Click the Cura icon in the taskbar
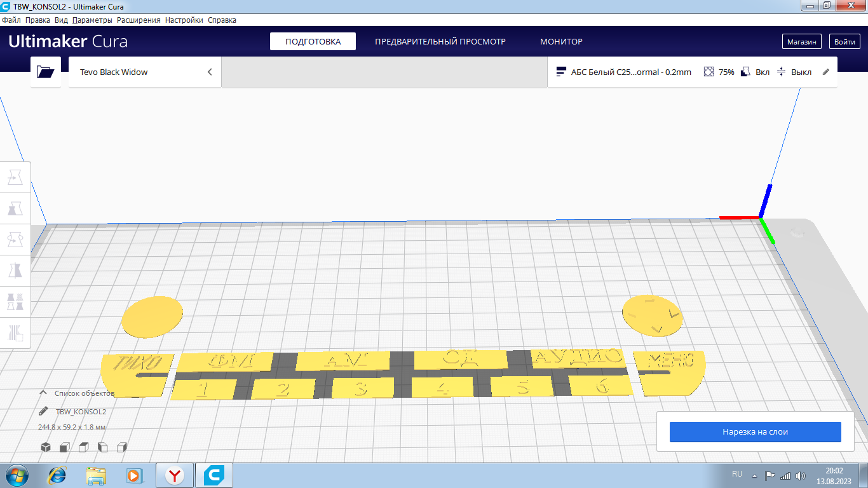The width and height of the screenshot is (868, 488). [214, 475]
